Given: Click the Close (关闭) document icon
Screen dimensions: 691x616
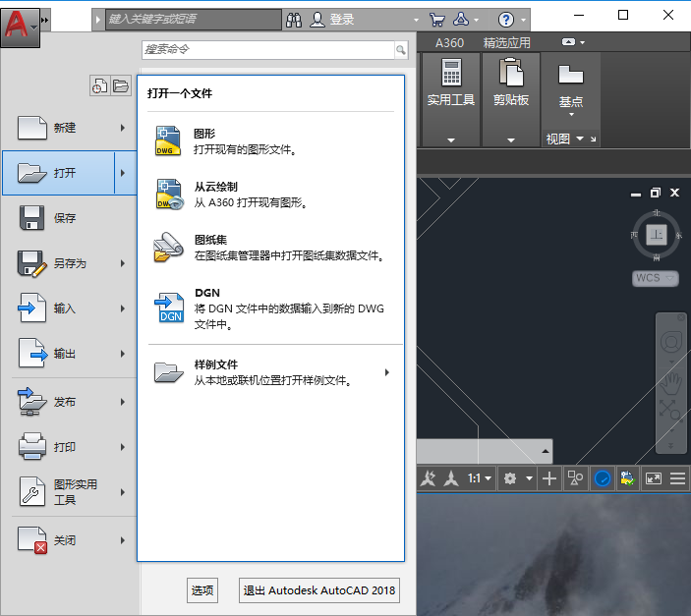Looking at the screenshot, I should [32, 540].
